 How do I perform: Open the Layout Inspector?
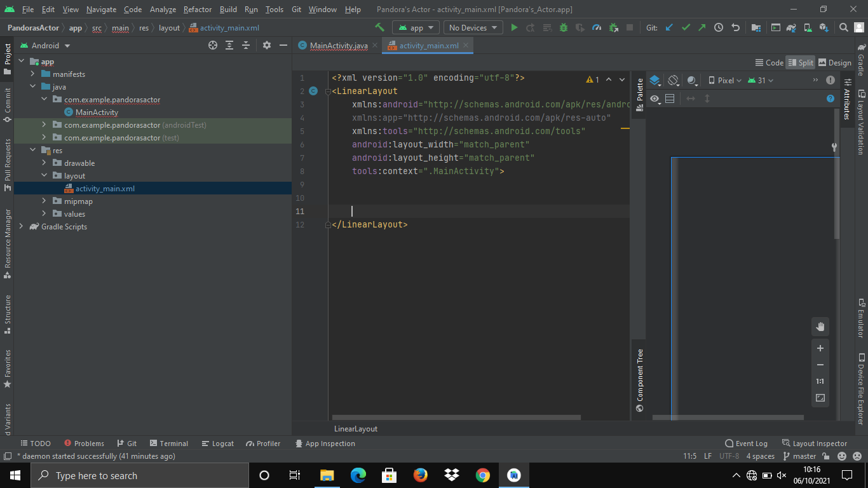coord(819,443)
